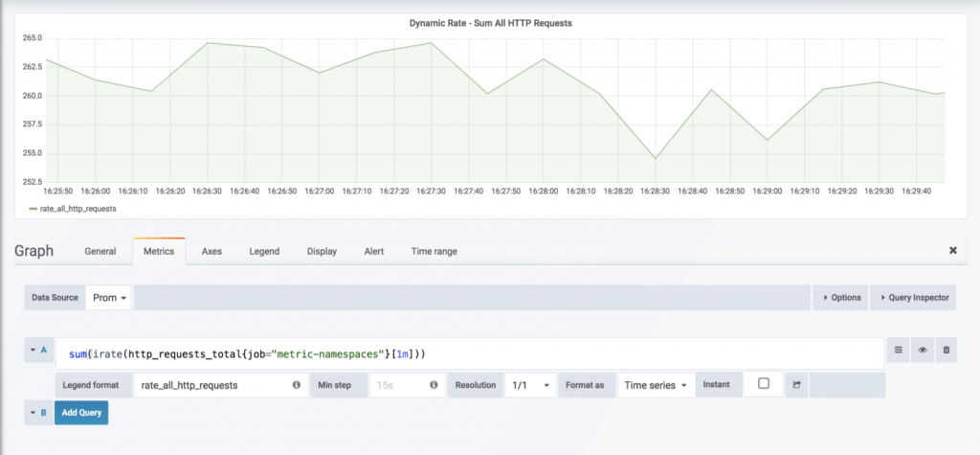Expand the Options section
This screenshot has width=980, height=455.
(x=841, y=298)
